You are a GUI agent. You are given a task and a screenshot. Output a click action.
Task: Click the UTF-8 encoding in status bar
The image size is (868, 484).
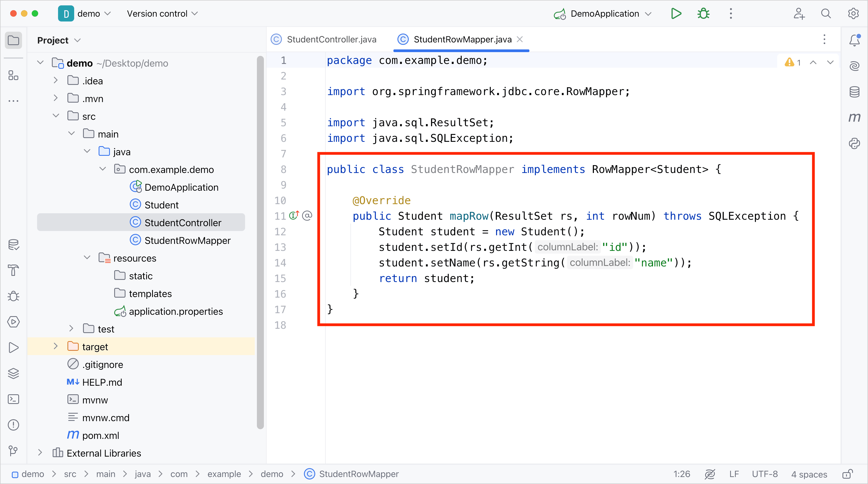tap(765, 474)
